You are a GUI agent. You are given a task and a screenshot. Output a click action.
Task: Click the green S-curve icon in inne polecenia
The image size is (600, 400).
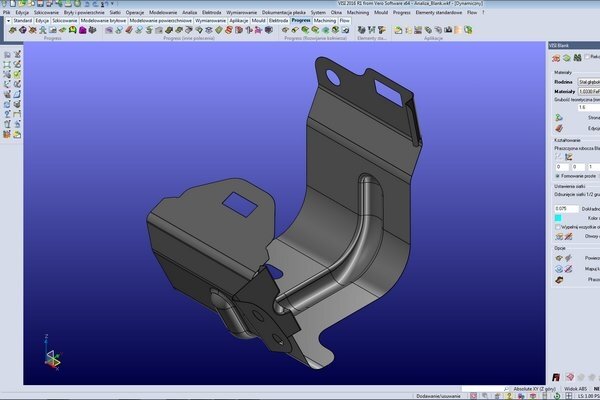pyautogui.click(x=149, y=30)
